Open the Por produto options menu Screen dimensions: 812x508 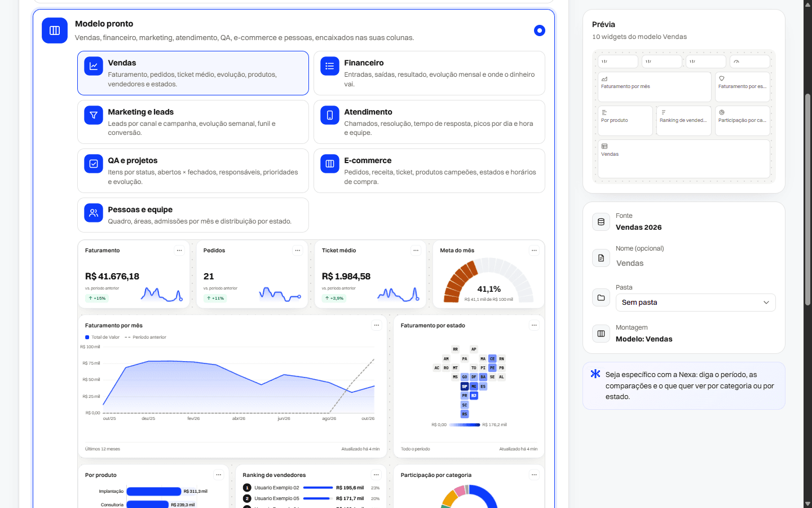tap(219, 475)
